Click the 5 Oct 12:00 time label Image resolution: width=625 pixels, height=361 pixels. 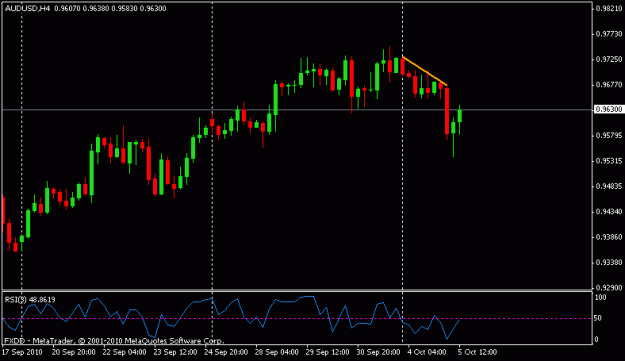coord(478,352)
